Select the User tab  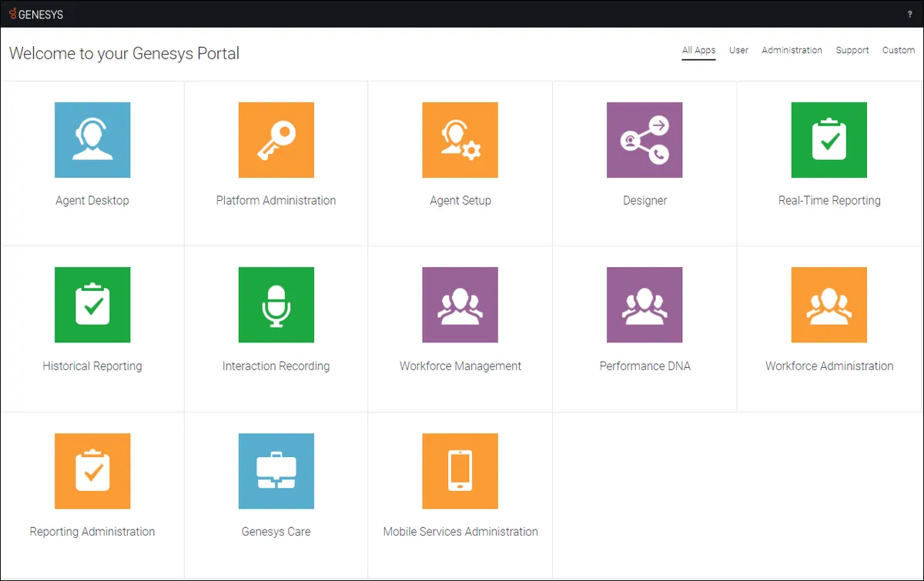point(738,51)
